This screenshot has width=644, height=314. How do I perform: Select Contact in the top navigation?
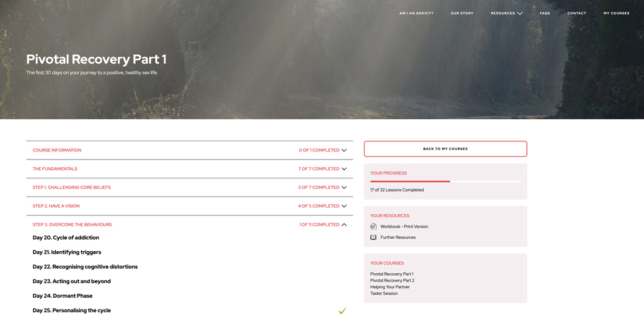coord(576,13)
